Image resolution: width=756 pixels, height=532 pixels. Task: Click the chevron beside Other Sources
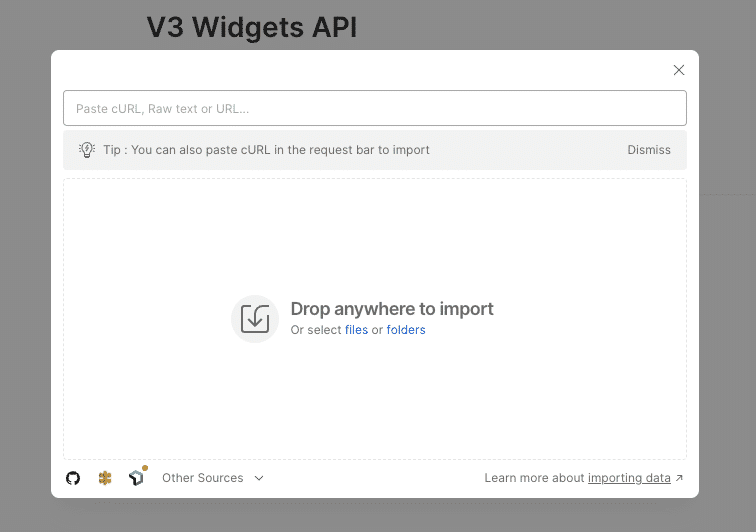[259, 478]
